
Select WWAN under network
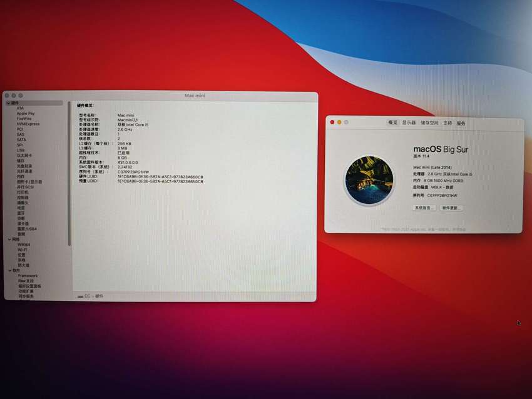24,245
